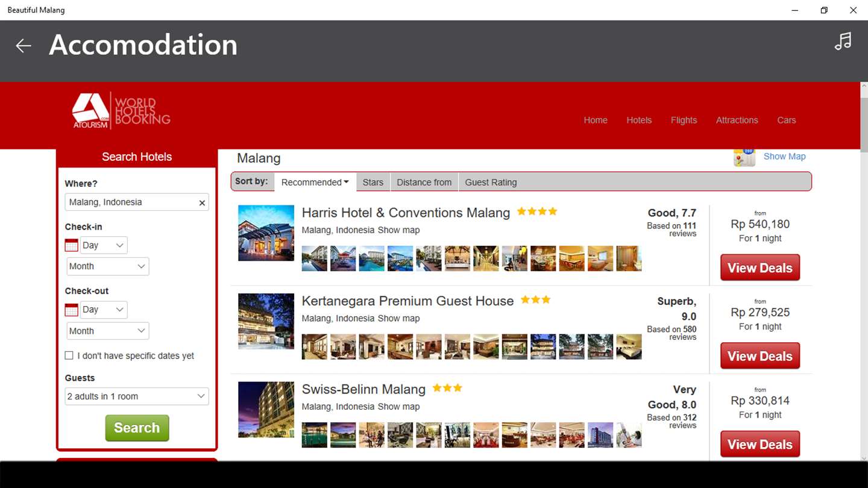The image size is (868, 488).
Task: Open Swiss-Belinn Malang main photo
Action: point(266,410)
